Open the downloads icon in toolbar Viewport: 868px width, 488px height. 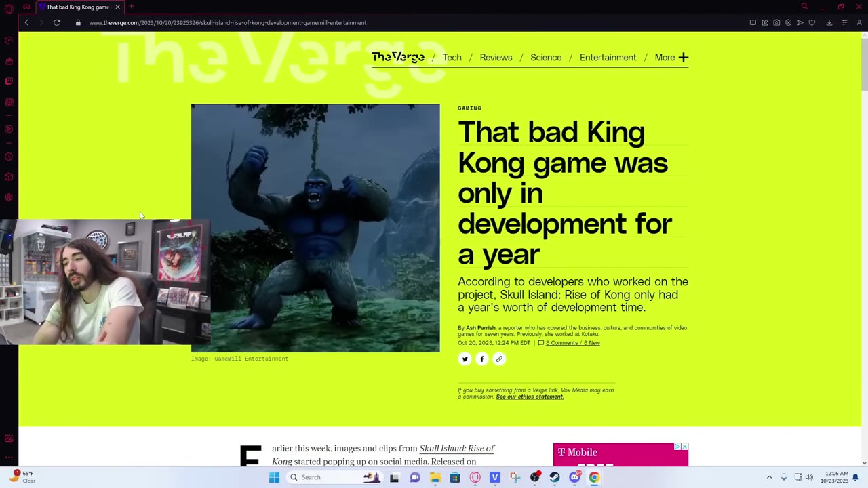[829, 22]
